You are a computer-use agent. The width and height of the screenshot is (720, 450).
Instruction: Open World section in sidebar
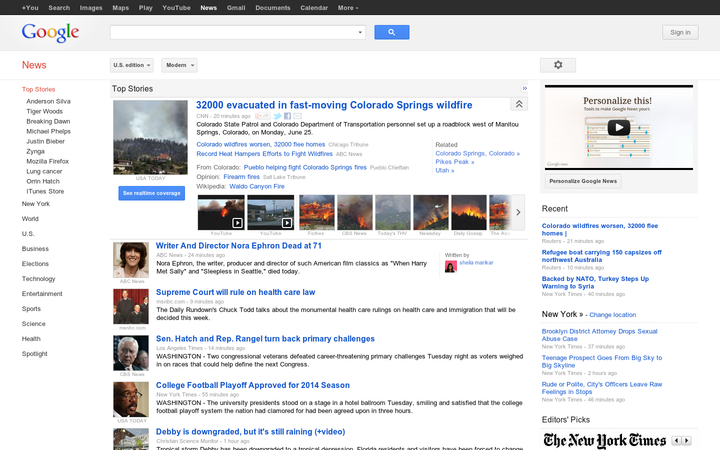[x=30, y=219]
